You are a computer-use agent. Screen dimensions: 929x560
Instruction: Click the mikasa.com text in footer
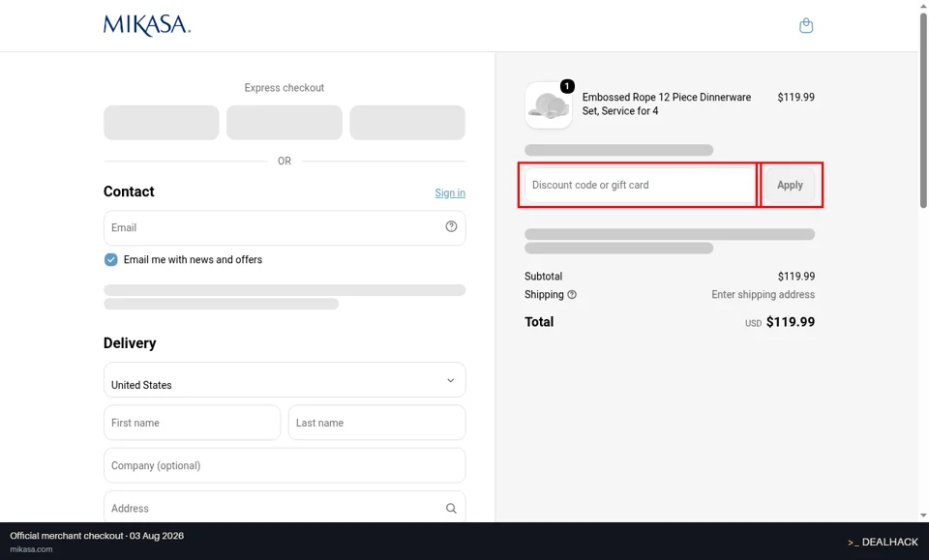tap(31, 549)
